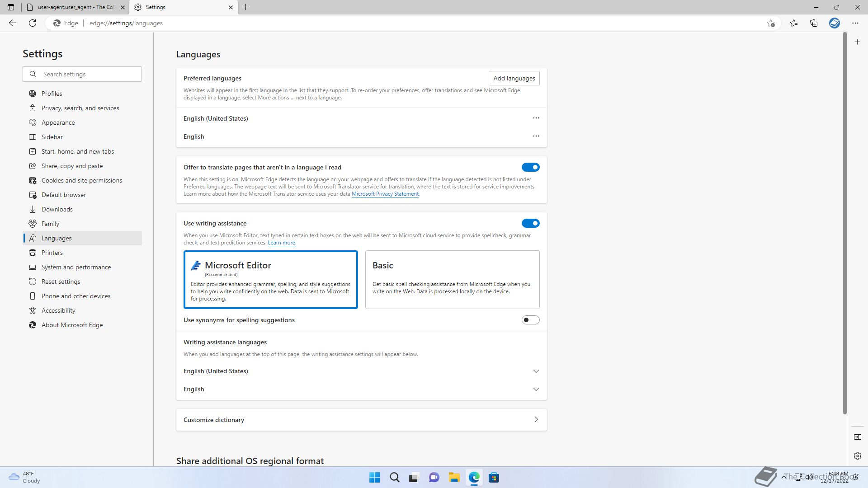The height and width of the screenshot is (488, 868).
Task: Select Languages in settings sidebar
Action: point(82,238)
